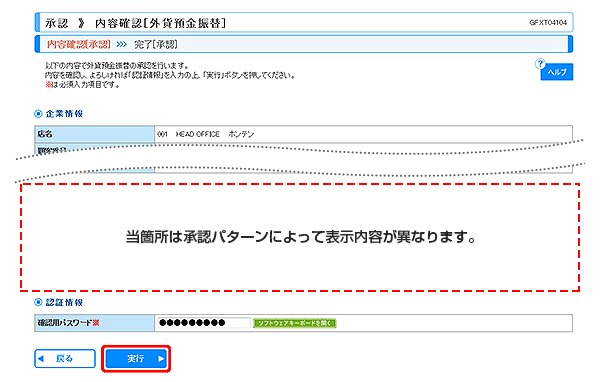Click the 承認 breadcrumb in the title
Viewport: 600px width, 382px height.
(56, 23)
